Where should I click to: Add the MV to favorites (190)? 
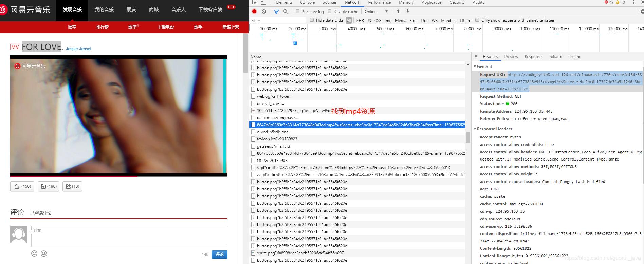tap(49, 186)
